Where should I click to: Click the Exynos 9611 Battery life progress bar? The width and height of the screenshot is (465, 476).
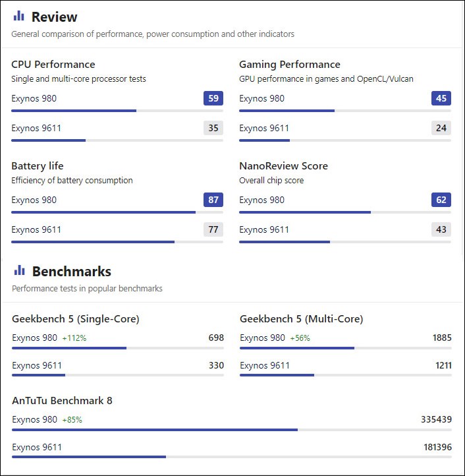coord(117,242)
